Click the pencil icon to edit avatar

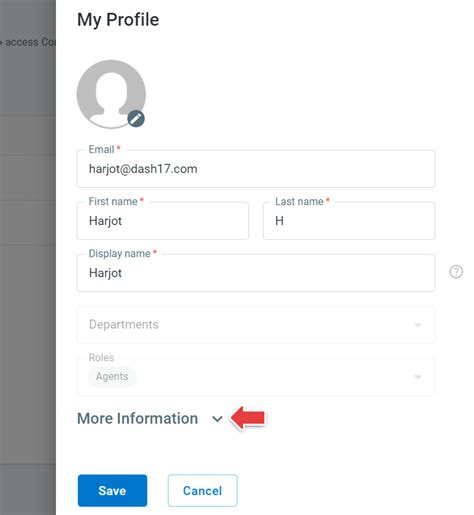click(x=136, y=118)
